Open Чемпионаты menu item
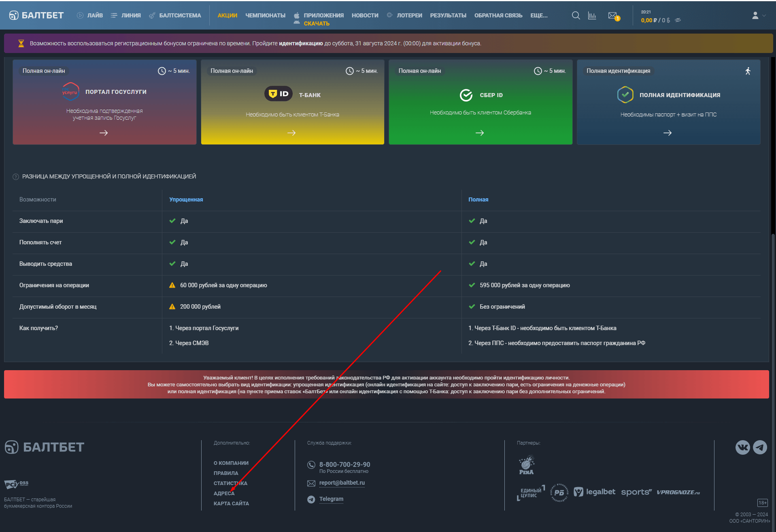 [265, 15]
